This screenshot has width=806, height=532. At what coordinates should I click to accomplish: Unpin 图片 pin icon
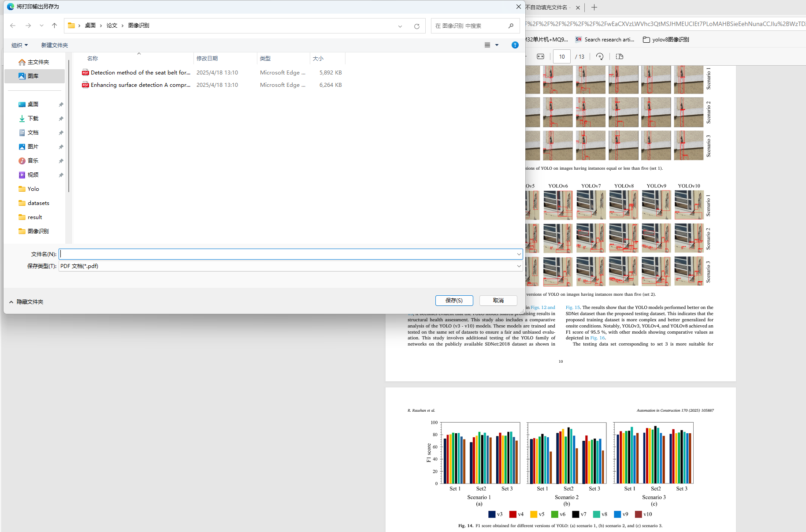[61, 147]
